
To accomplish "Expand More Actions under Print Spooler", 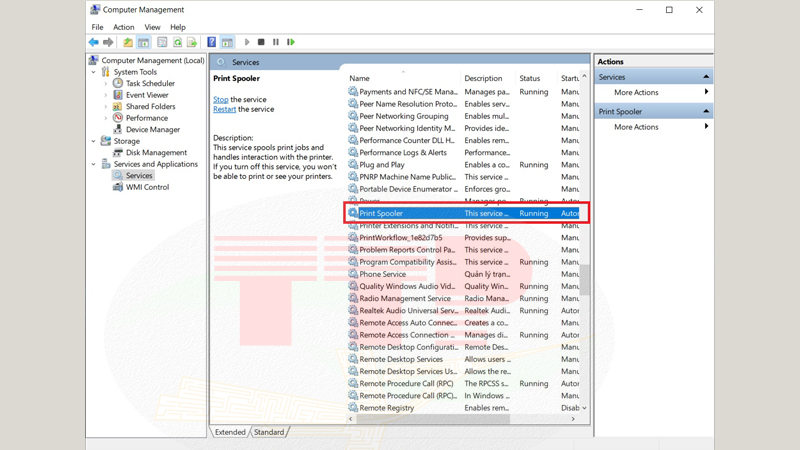I will point(636,127).
